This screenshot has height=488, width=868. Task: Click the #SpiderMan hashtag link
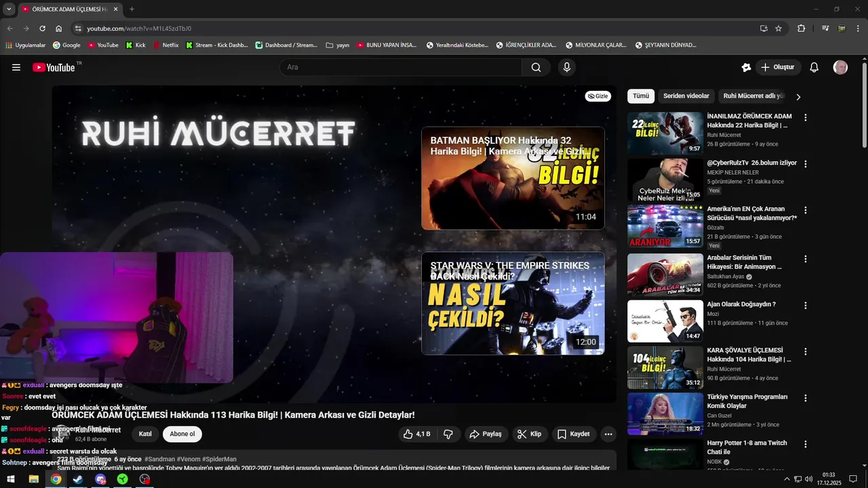tap(219, 460)
